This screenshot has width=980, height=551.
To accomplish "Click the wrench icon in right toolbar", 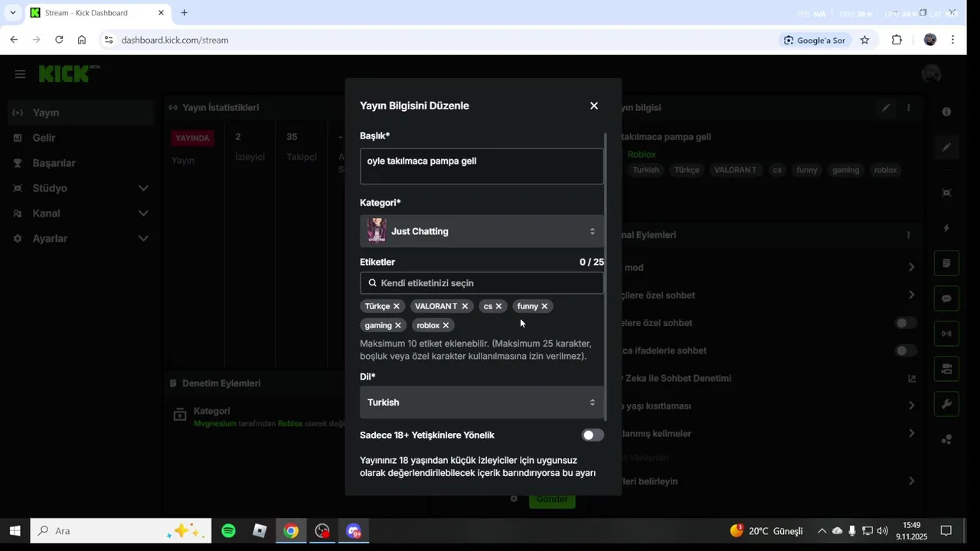I will pos(946,404).
